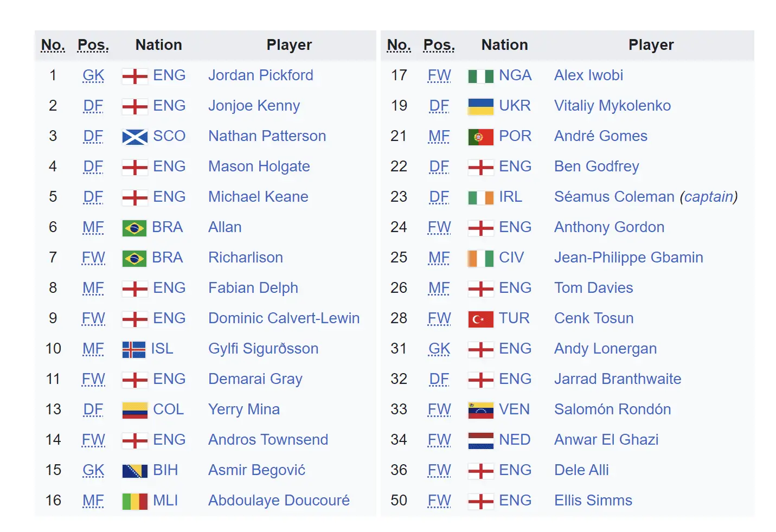This screenshot has height=532, width=776.
Task: Click the Salomón Rondón link
Action: click(x=612, y=409)
